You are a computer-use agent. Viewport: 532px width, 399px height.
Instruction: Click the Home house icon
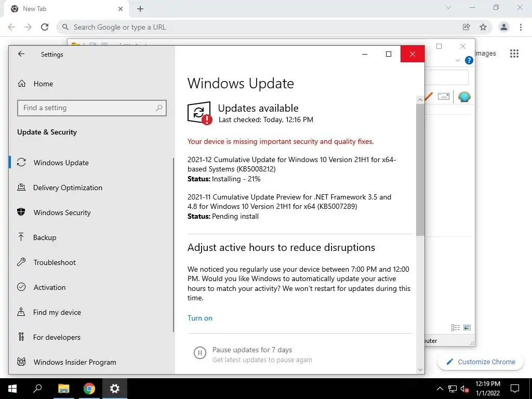click(x=22, y=84)
